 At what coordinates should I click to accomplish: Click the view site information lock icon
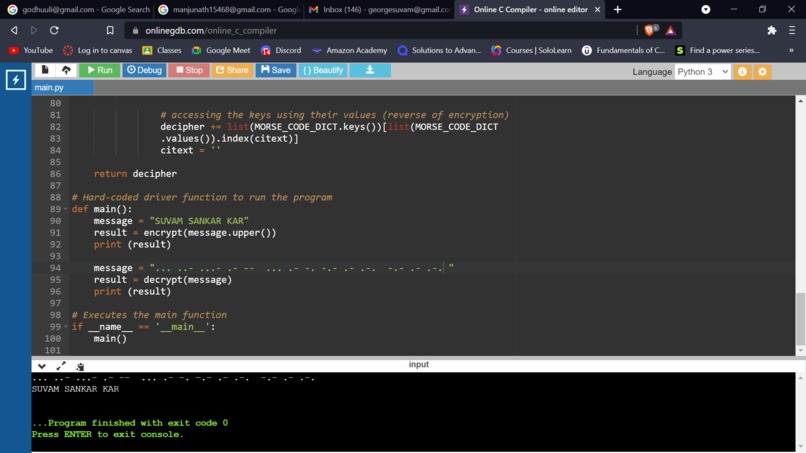coord(135,31)
